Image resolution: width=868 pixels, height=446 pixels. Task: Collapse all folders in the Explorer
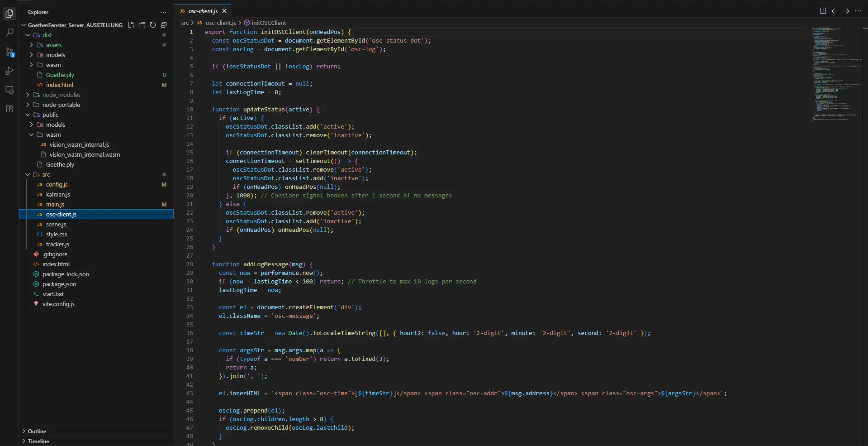pos(164,25)
